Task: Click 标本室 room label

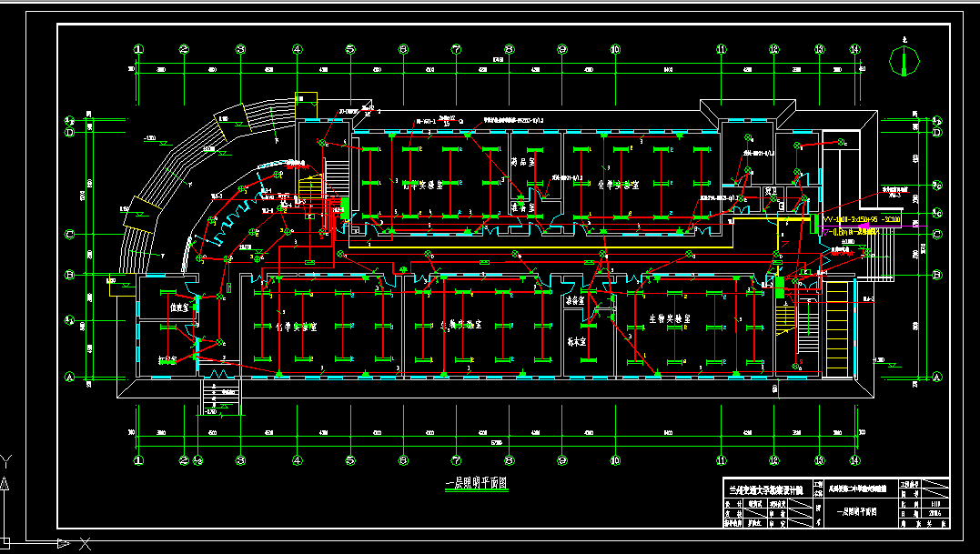Action: [577, 342]
